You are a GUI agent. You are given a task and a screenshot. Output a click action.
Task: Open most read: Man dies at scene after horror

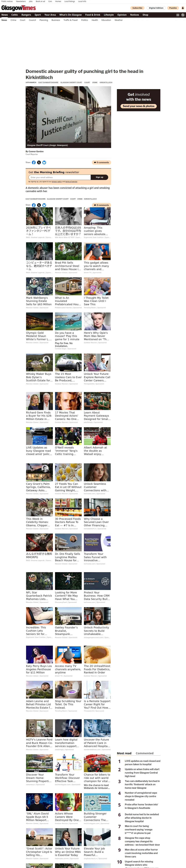point(141,853)
